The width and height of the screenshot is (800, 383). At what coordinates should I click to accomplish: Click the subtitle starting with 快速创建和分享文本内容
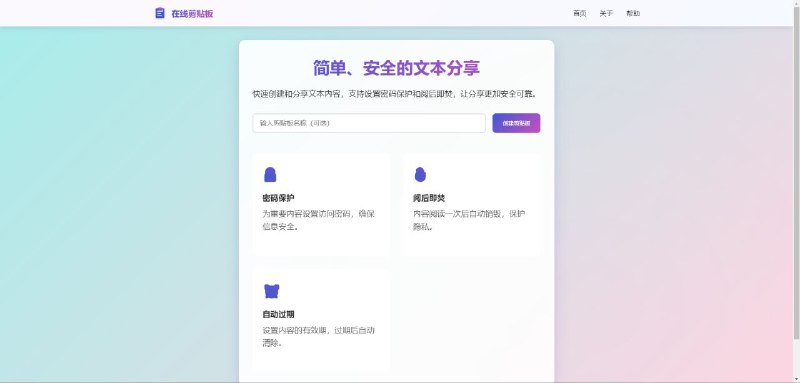pos(396,94)
